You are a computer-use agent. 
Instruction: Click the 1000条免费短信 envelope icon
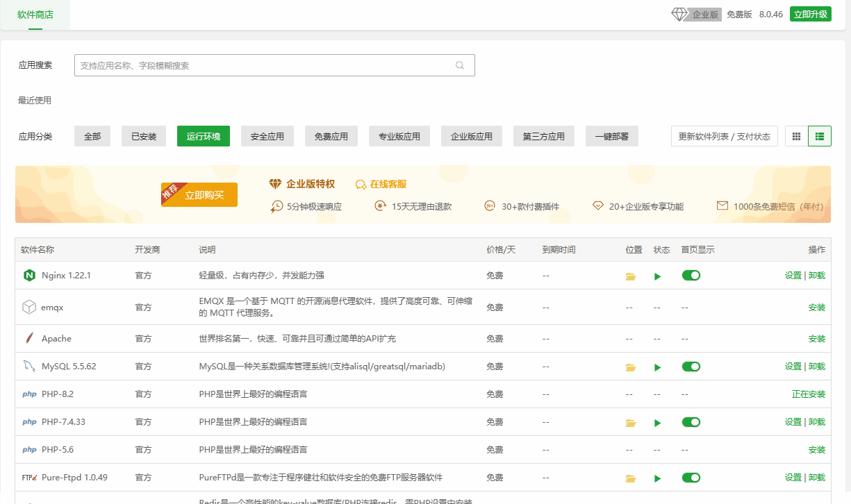(722, 205)
